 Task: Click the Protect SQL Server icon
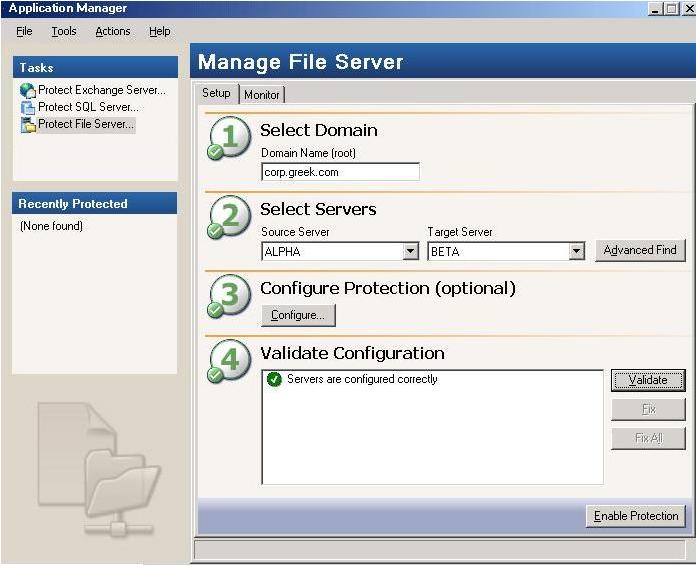[x=28, y=107]
